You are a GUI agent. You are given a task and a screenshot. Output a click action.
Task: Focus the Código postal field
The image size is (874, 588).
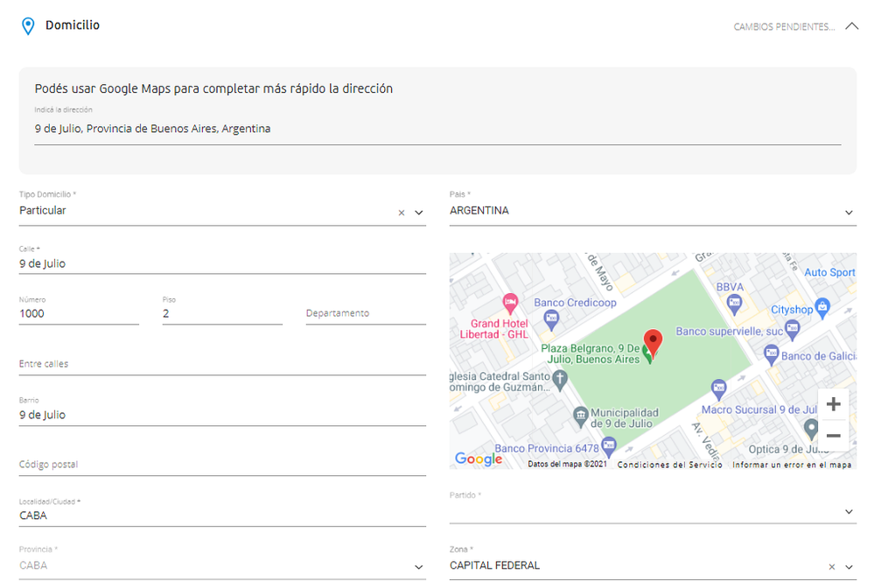click(222, 465)
